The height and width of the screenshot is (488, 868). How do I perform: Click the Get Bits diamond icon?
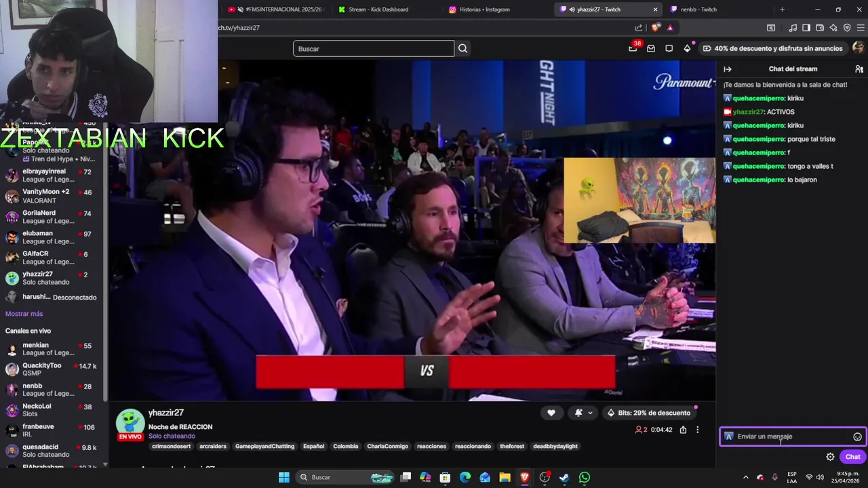pyautogui.click(x=687, y=49)
